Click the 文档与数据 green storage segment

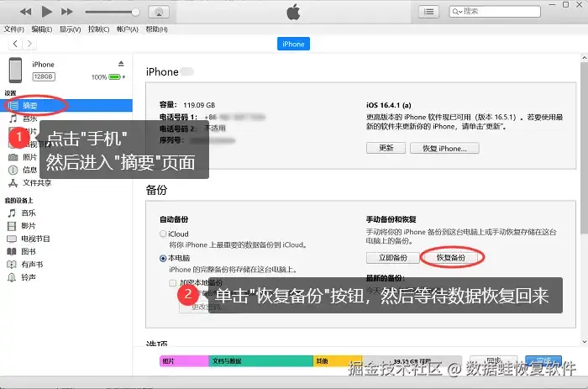tap(260, 361)
